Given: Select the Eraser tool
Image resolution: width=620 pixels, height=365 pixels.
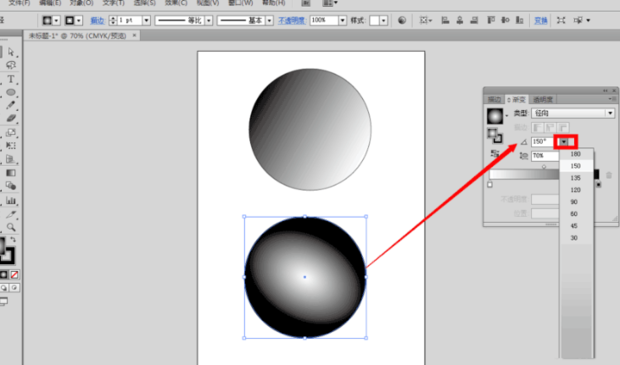Looking at the screenshot, I should click(x=11, y=118).
